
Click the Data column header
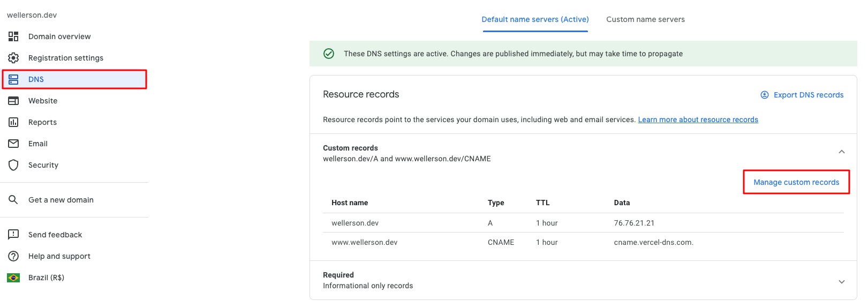(x=622, y=203)
